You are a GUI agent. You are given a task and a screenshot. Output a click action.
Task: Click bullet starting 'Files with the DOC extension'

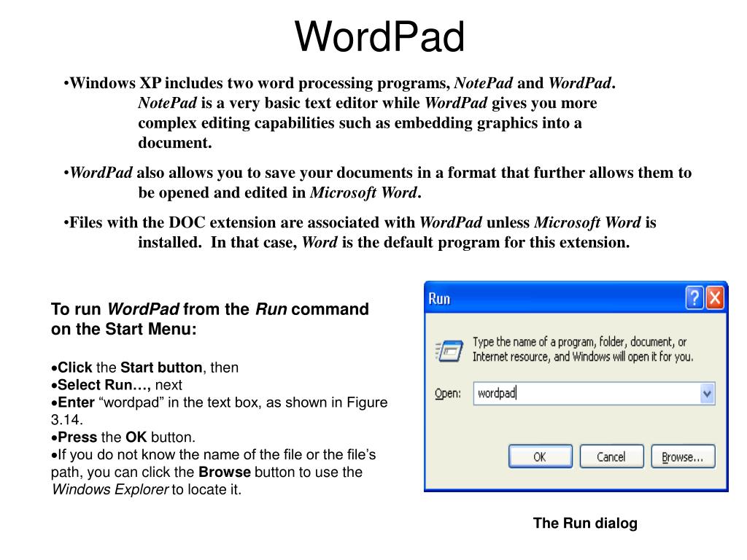[360, 233]
